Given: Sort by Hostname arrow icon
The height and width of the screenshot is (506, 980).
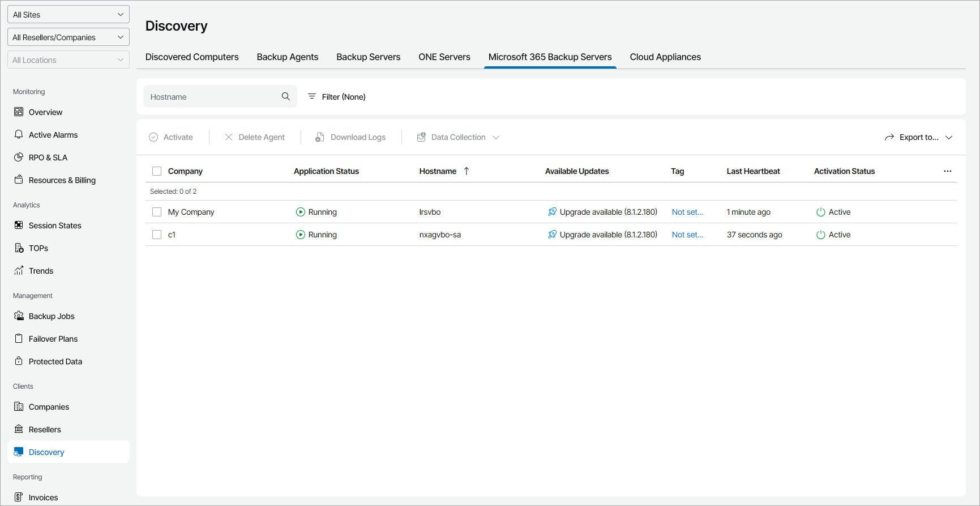Looking at the screenshot, I should (x=467, y=171).
